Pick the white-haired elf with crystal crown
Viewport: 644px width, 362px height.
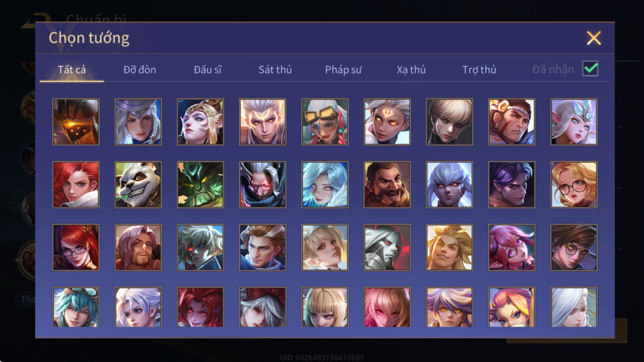(x=574, y=122)
